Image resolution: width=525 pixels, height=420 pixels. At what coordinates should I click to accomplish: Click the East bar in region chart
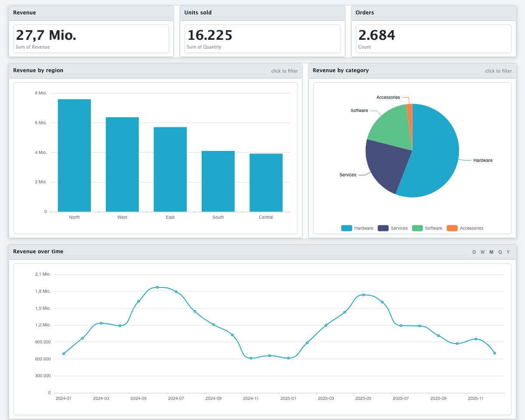click(x=170, y=169)
